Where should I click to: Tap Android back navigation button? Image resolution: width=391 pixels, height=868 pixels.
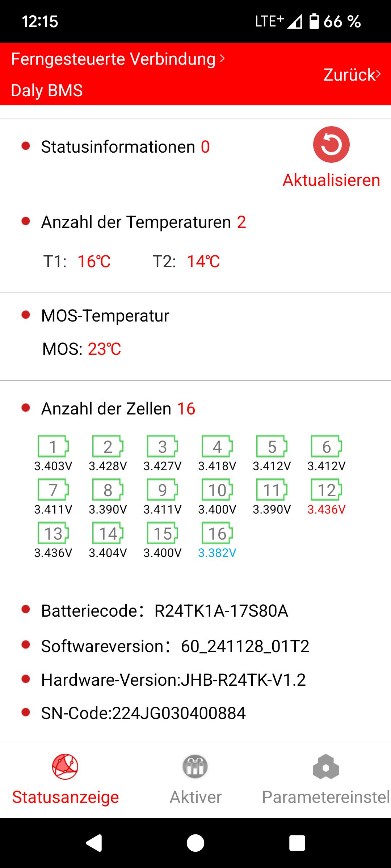pos(94,843)
